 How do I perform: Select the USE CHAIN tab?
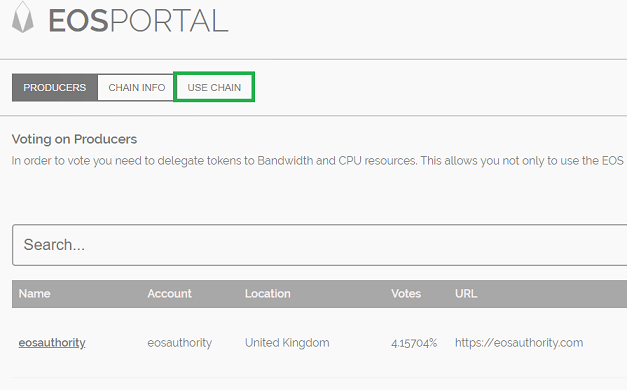(214, 87)
